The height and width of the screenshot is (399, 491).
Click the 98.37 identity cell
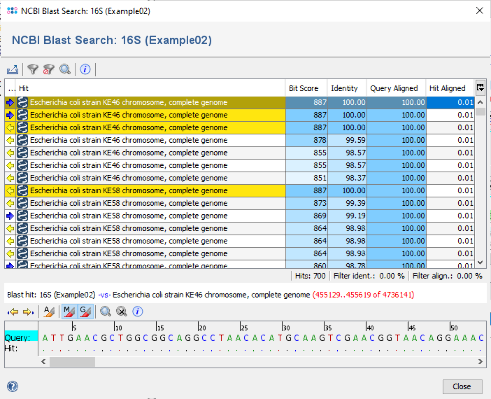pos(347,178)
